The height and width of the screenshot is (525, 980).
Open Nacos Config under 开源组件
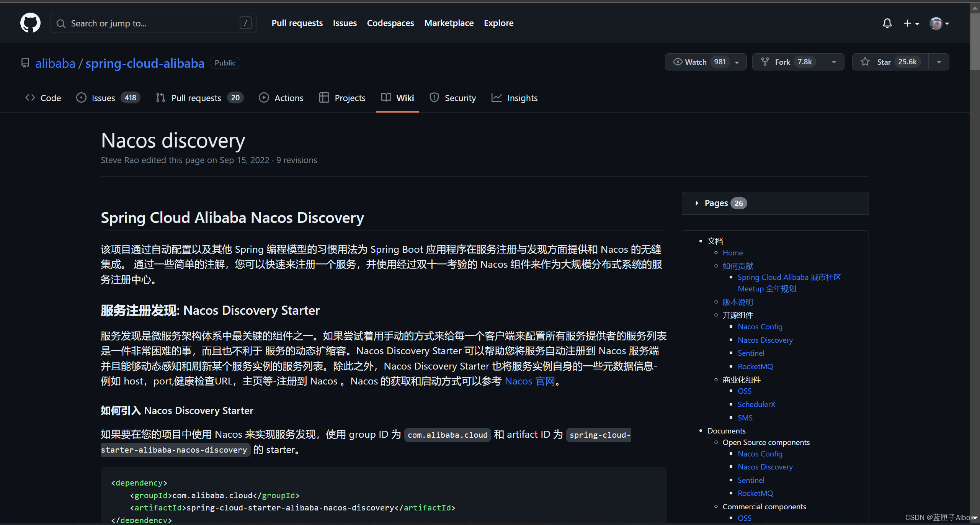pos(760,327)
